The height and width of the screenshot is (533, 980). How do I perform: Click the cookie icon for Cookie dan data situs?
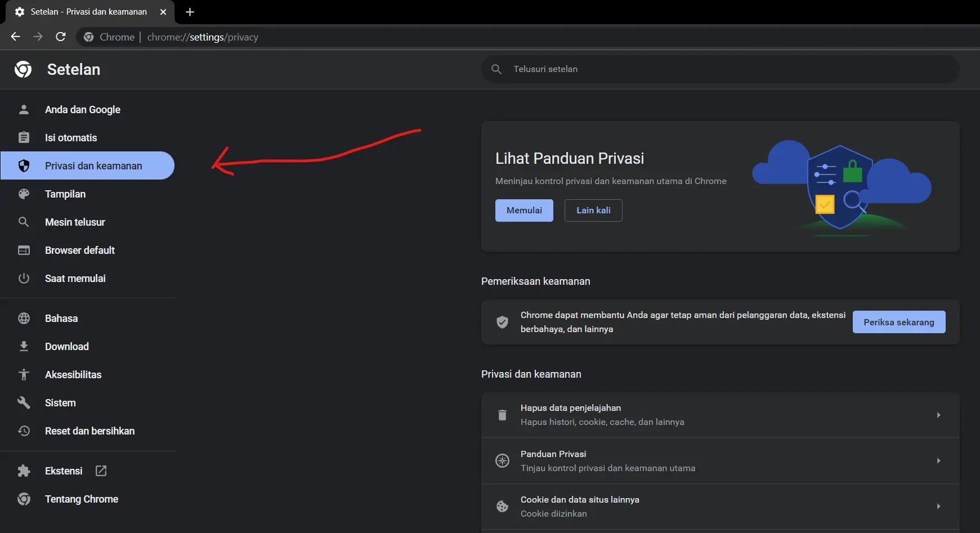tap(502, 506)
